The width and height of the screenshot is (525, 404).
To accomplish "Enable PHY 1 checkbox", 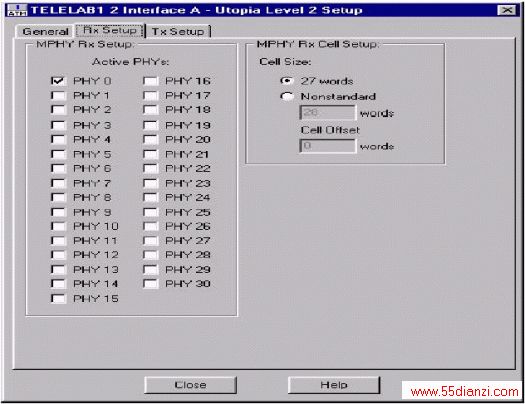I will pos(58,95).
